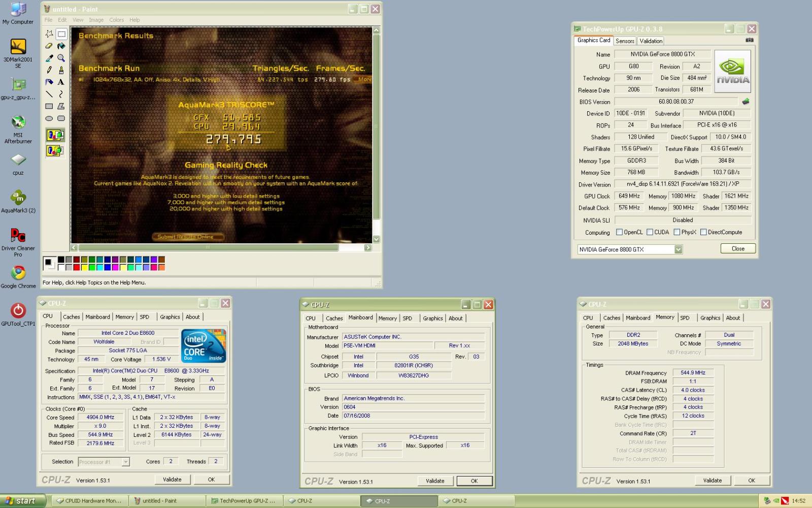Tick the CUDA checkbox in GPU-Z
Screen dimensions: 812x508
[x=650, y=232]
